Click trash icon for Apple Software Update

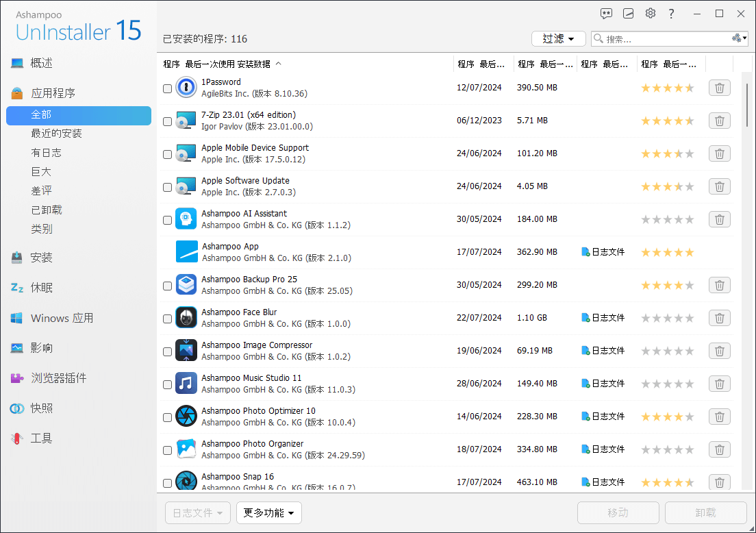tap(719, 186)
